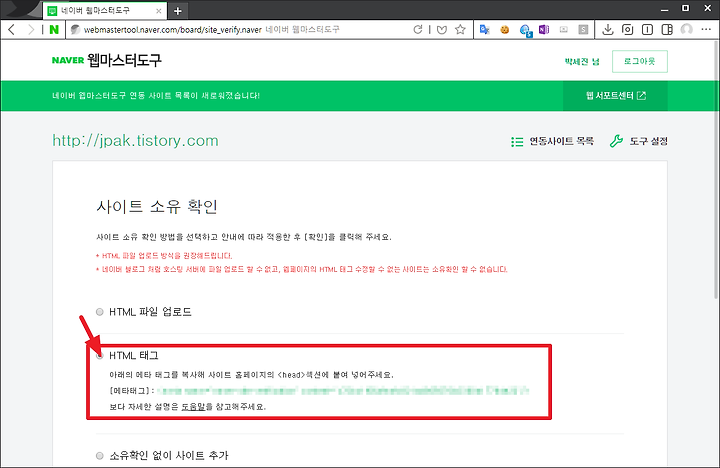Image resolution: width=720 pixels, height=468 pixels.
Task: Open the downloads icon in toolbar
Action: point(608,30)
